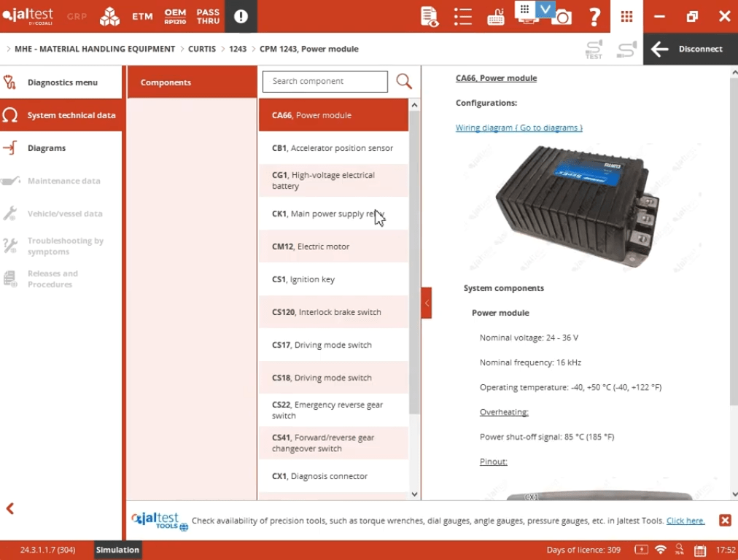Toggle Simulation mode in status bar

(x=117, y=550)
